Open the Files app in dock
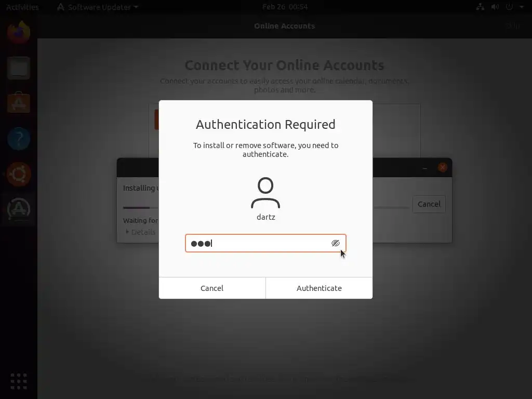 click(19, 68)
